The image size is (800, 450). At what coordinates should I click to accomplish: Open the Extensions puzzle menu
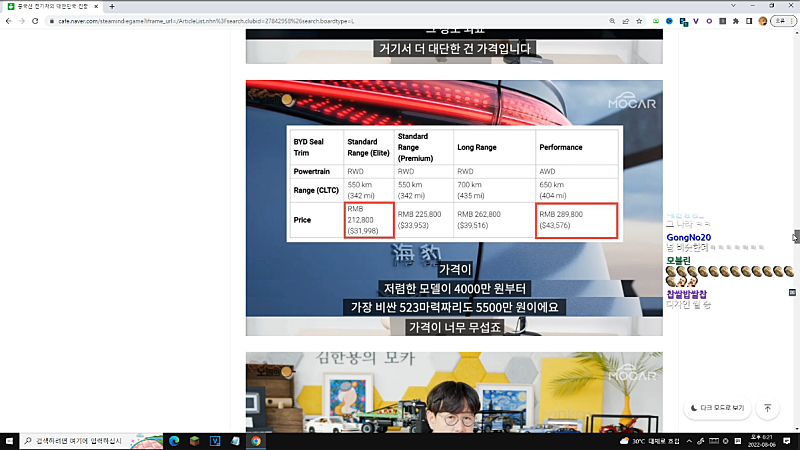coord(736,21)
